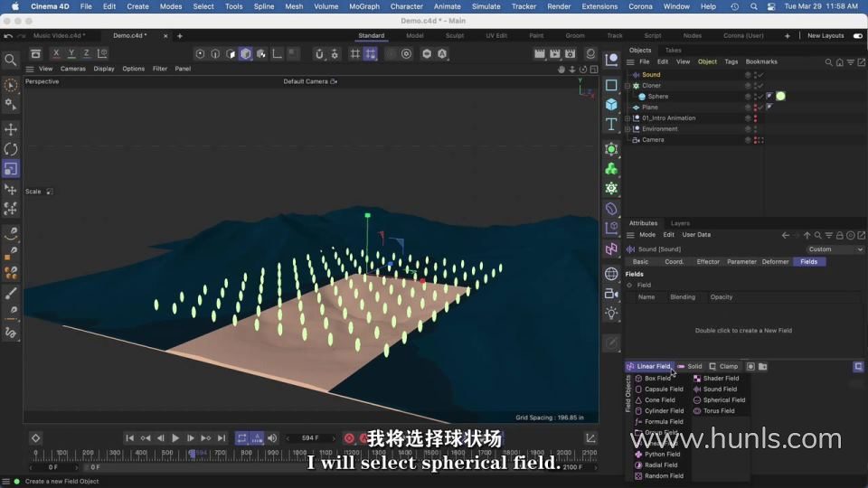Collapse the Cloner hierarchy
The height and width of the screenshot is (488, 868).
[629, 86]
